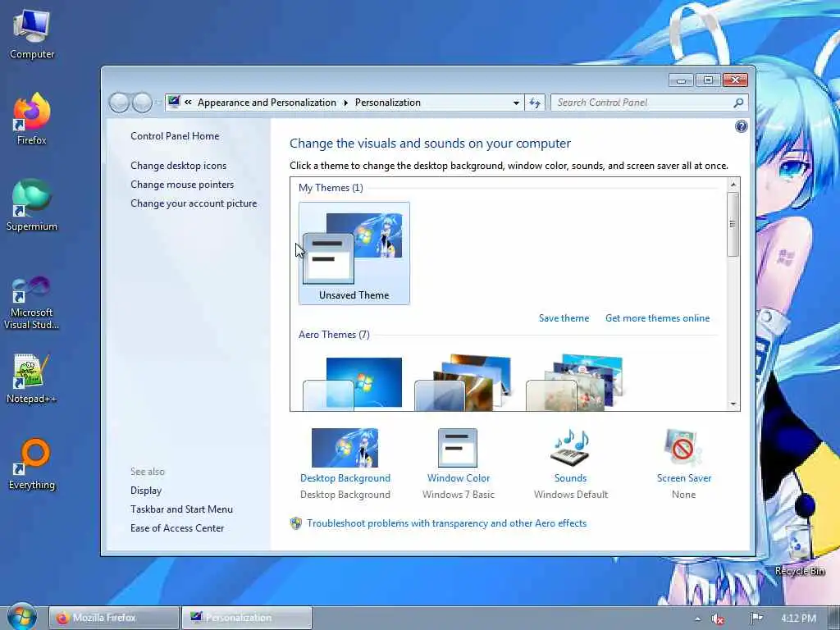Click the Sounds text link
Image resolution: width=840 pixels, height=630 pixels.
(x=571, y=478)
